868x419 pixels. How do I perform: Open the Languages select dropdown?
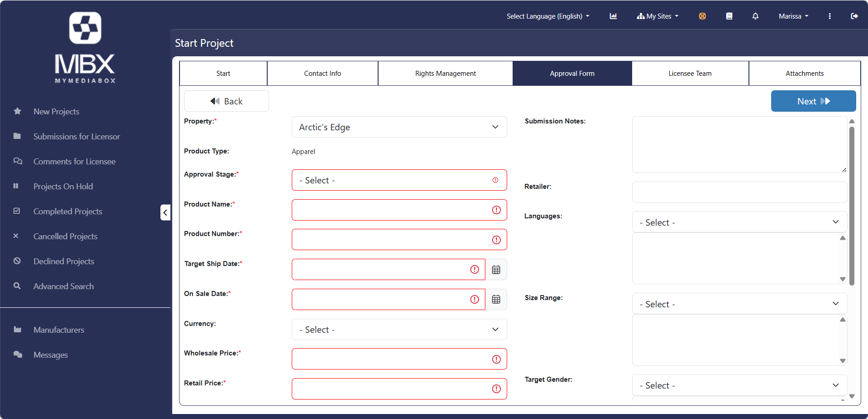(739, 222)
